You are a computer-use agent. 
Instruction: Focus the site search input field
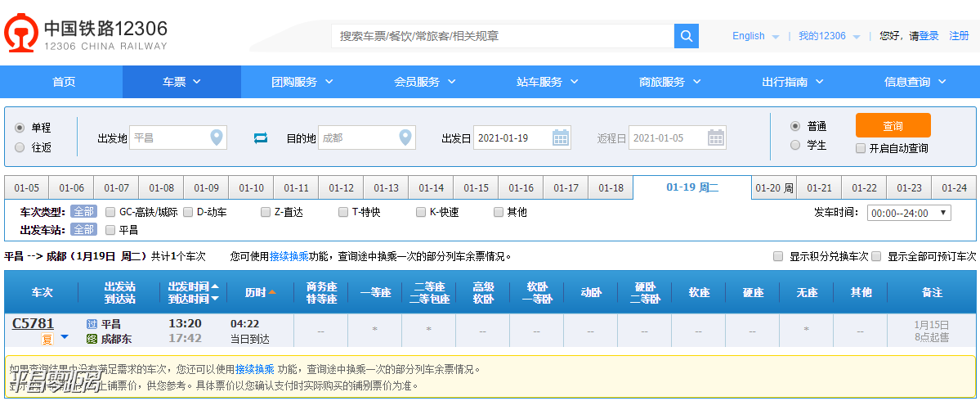tap(503, 36)
